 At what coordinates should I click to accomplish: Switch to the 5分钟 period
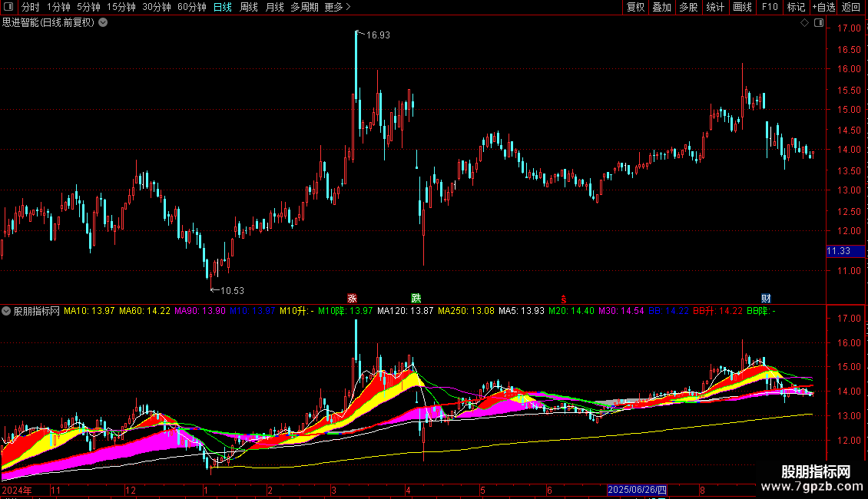coord(88,7)
